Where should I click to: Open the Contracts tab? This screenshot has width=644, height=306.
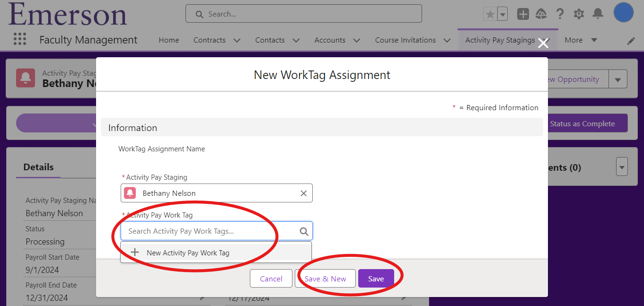click(x=210, y=40)
